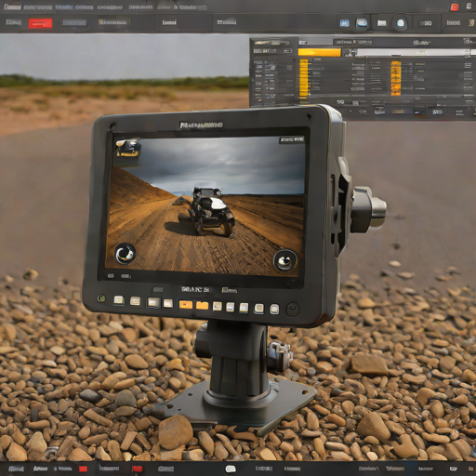Click the red square icon at top-right corner
This screenshot has width=476, height=476.
[x=455, y=7]
